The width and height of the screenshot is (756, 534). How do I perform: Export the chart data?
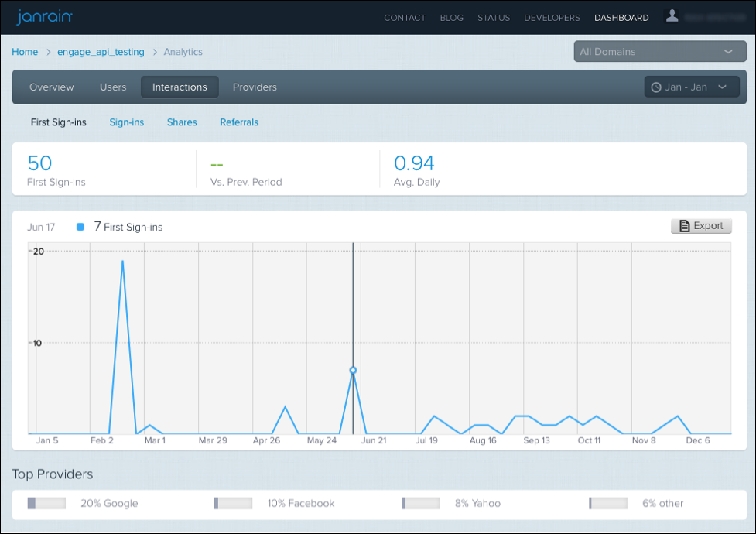701,226
